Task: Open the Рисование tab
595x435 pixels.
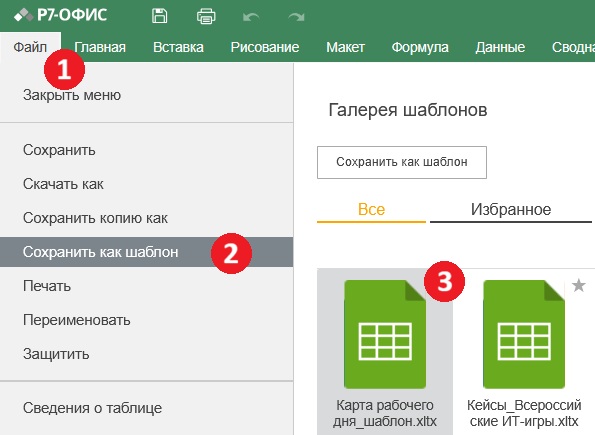Action: coord(265,47)
